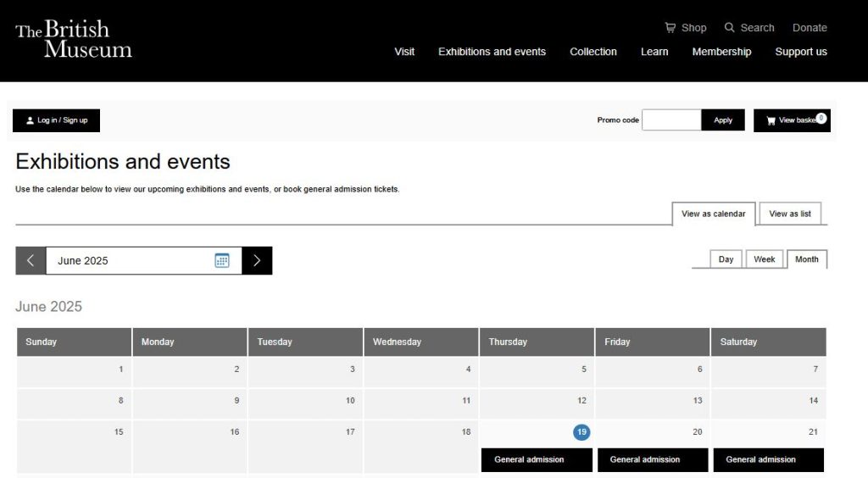Select General admission on Friday 20
868x478 pixels.
tap(652, 459)
